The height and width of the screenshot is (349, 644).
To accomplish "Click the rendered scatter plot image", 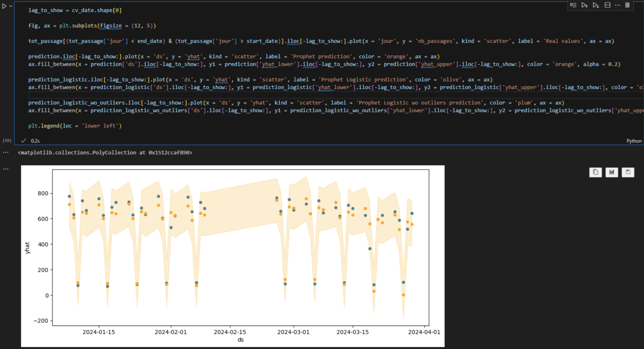I will coord(233,256).
